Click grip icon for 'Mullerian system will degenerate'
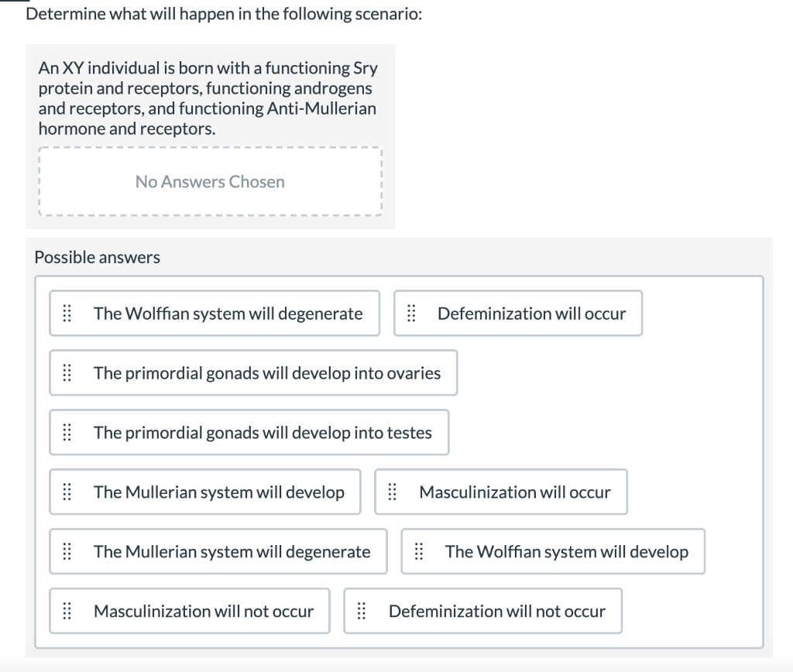Viewport: 793px width, 672px height. pyautogui.click(x=67, y=552)
